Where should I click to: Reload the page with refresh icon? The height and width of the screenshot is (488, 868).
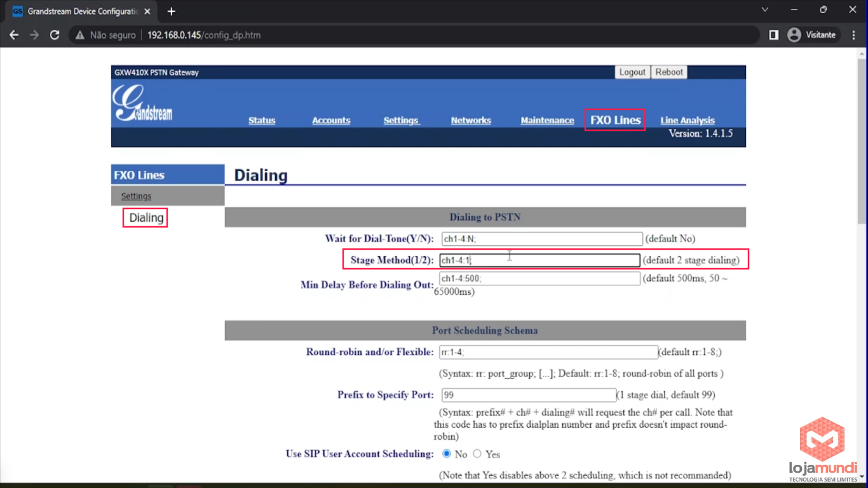[x=55, y=35]
